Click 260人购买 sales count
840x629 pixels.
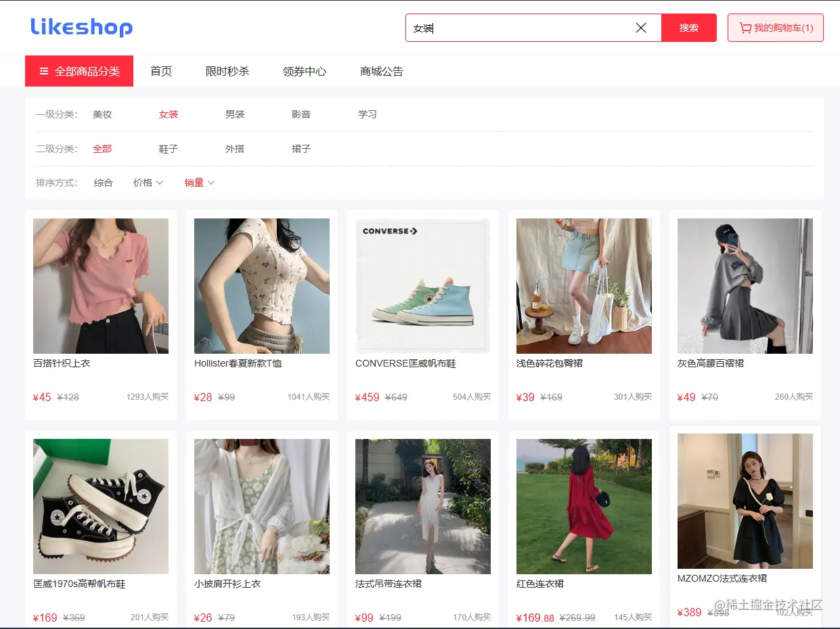pyautogui.click(x=794, y=397)
